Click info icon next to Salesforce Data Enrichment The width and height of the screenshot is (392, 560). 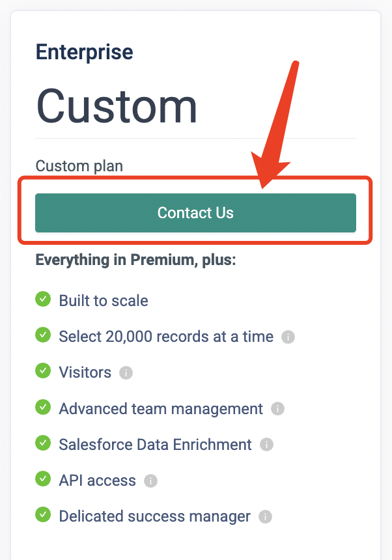pyautogui.click(x=266, y=445)
